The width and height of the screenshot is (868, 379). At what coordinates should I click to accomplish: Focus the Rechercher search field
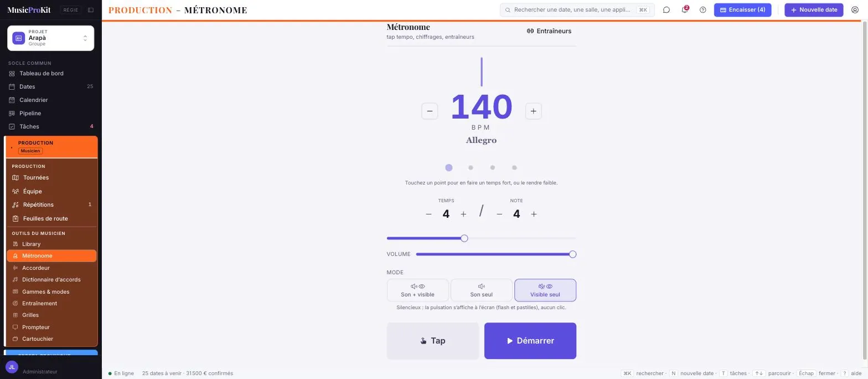click(577, 10)
